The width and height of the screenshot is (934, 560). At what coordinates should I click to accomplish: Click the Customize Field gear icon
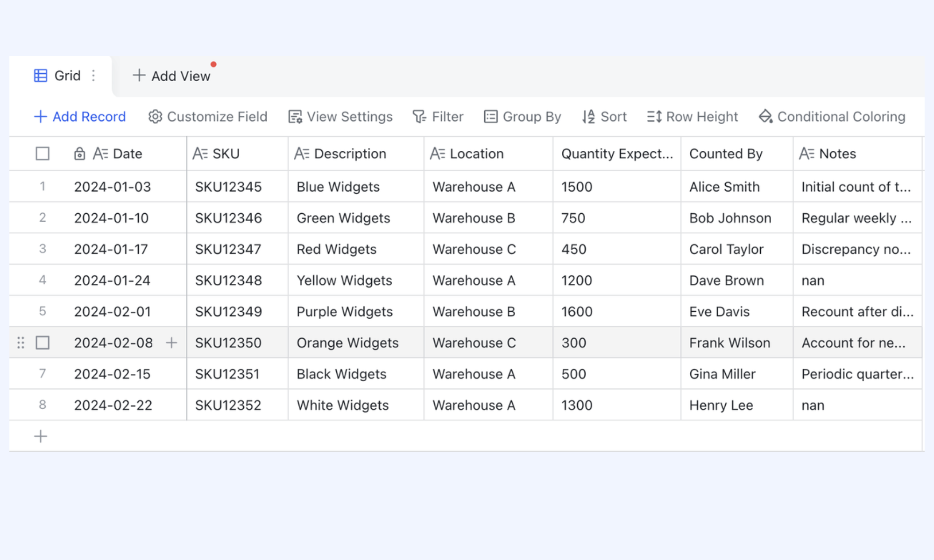(x=155, y=117)
